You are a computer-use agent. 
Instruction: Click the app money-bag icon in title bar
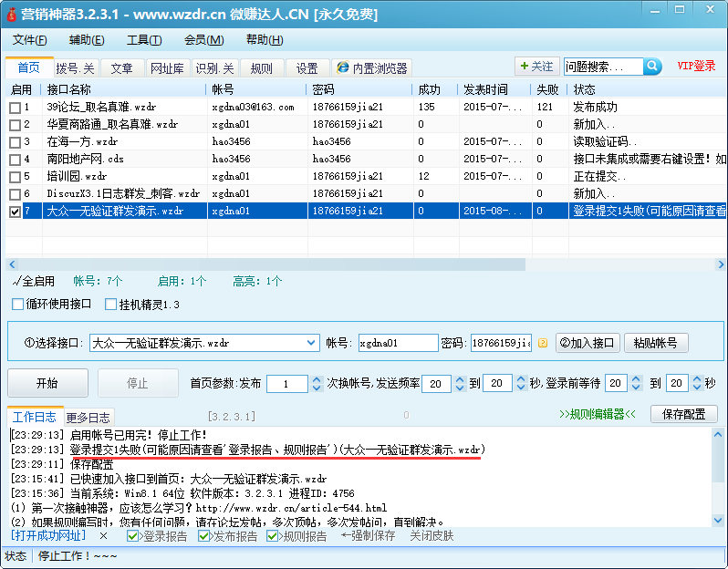(11, 15)
